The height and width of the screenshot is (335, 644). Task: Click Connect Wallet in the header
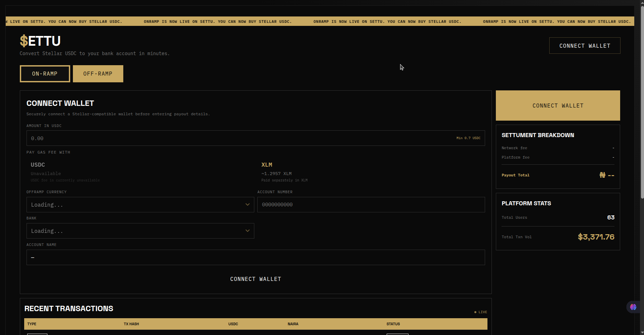coord(585,46)
